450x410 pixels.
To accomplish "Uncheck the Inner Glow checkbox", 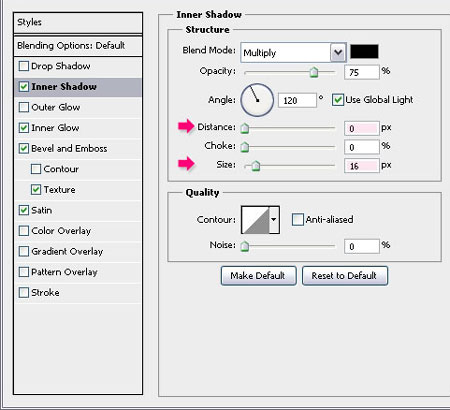I will pos(24,128).
